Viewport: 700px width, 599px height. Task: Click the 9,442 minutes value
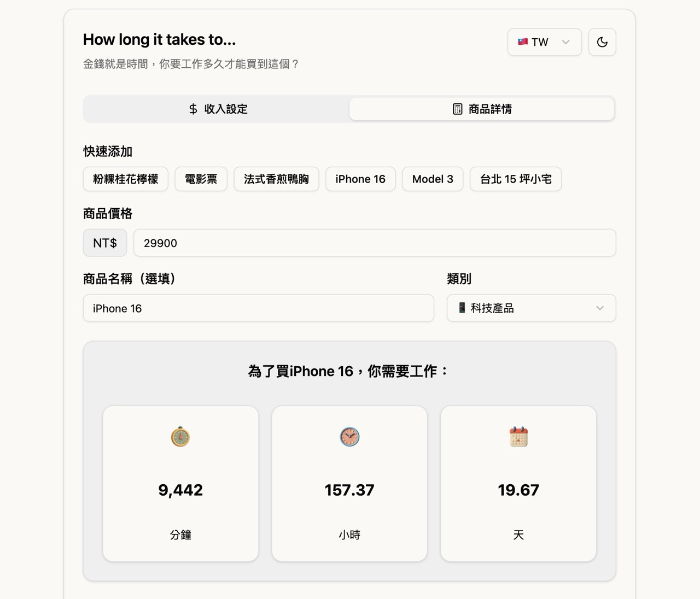coord(180,490)
